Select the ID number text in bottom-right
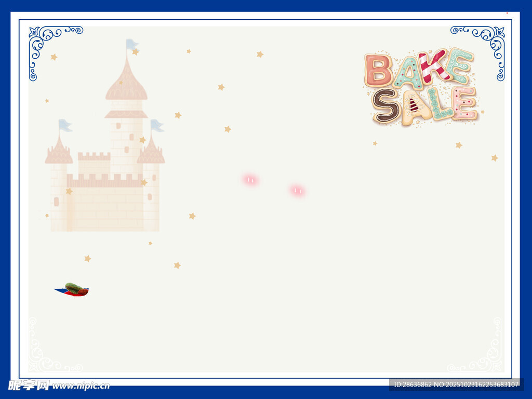The image size is (532, 399). pos(456,384)
